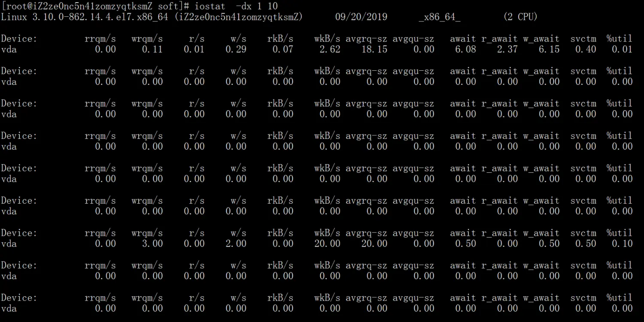
Task: Click the await value 6.08
Action: [x=465, y=49]
